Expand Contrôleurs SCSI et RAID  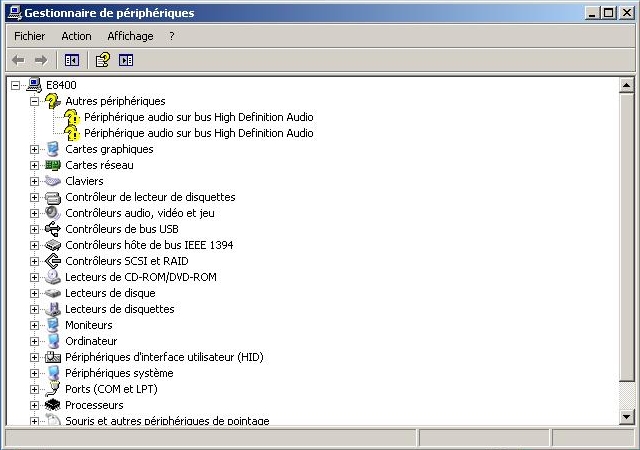tap(34, 261)
